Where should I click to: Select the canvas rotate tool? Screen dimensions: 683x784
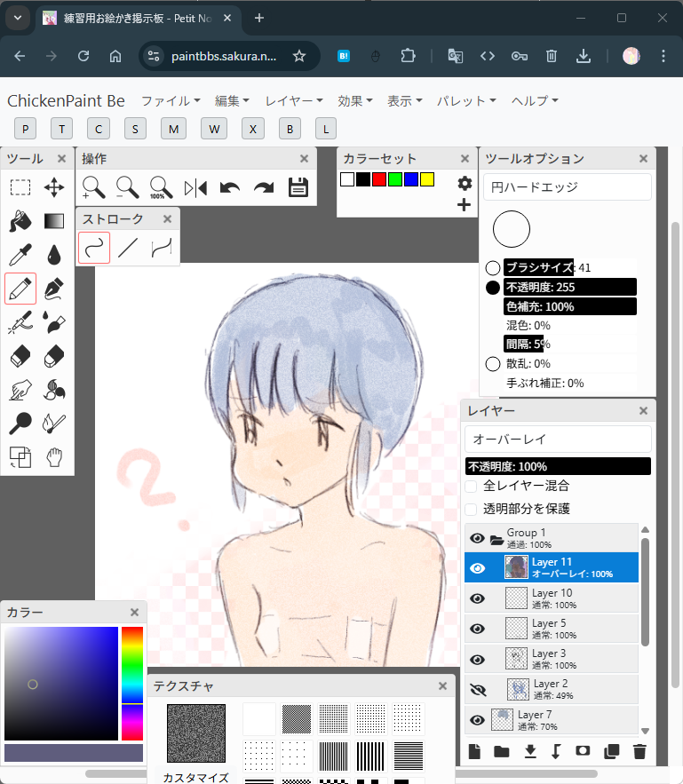tap(20, 457)
